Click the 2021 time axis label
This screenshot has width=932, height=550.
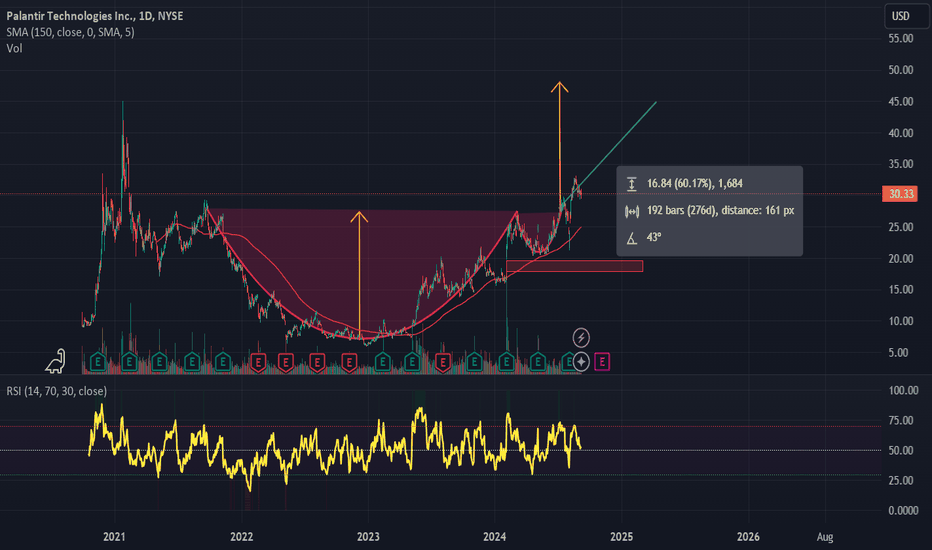[114, 537]
